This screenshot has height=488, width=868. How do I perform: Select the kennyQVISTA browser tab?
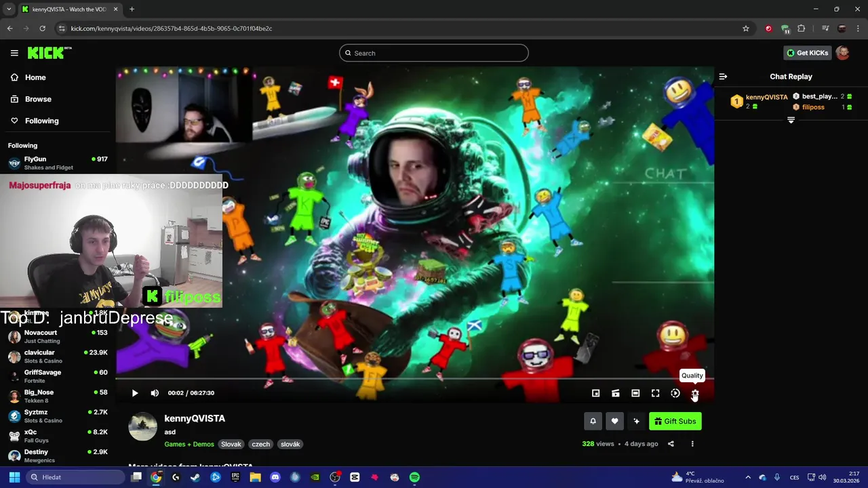(x=69, y=9)
